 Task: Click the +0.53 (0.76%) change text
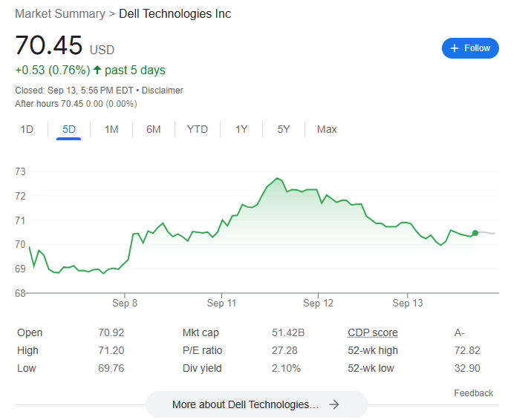click(53, 70)
